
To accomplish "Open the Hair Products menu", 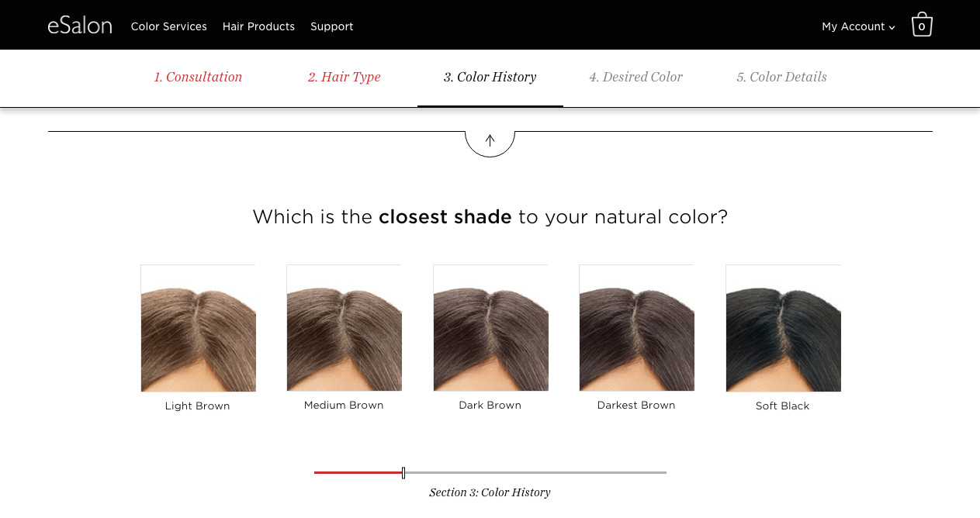I will [258, 26].
